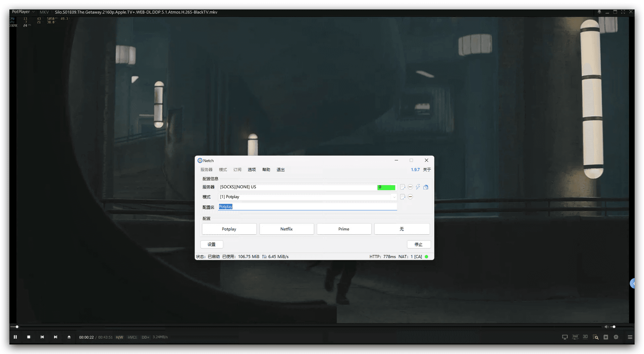Image resolution: width=644 pixels, height=354 pixels.
Task: Click the 00:43:51 total duration display
Action: (105, 337)
